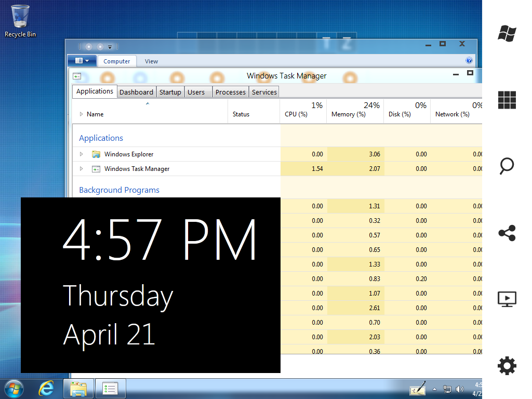Open the Settings gear charm

click(507, 366)
